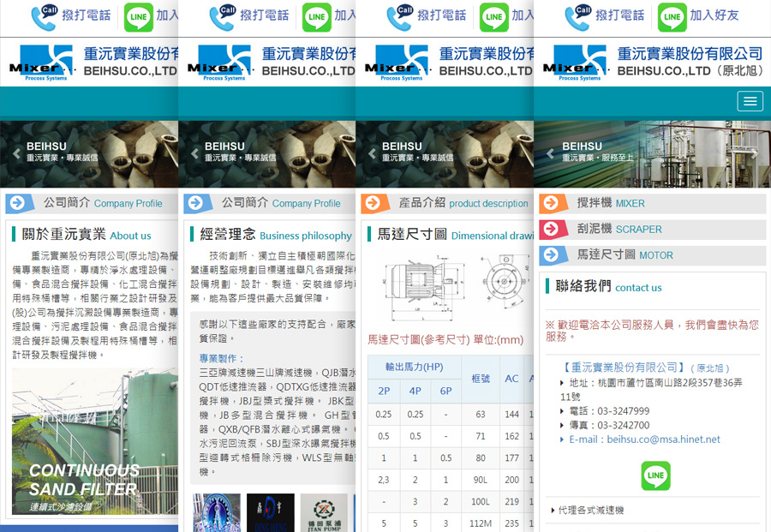This screenshot has height=532, width=771.
Task: Tap the LINE icon in the Business philosophy screen header
Action: click(317, 18)
